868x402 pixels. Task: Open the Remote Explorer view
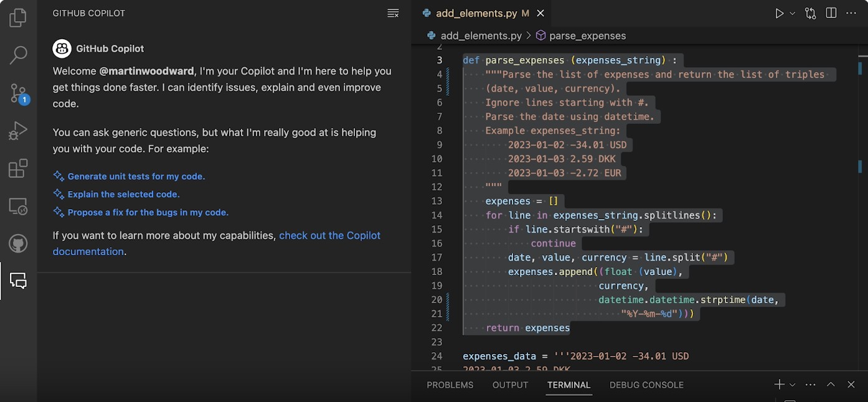(x=18, y=206)
